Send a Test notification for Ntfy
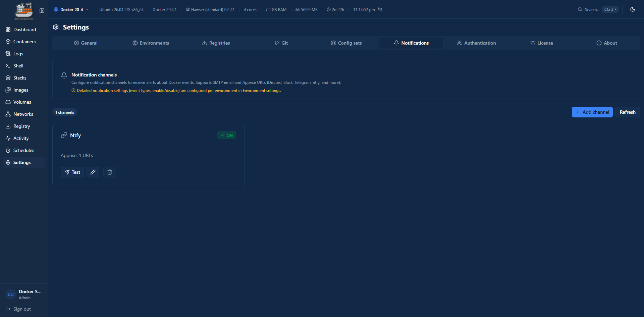 pos(72,172)
